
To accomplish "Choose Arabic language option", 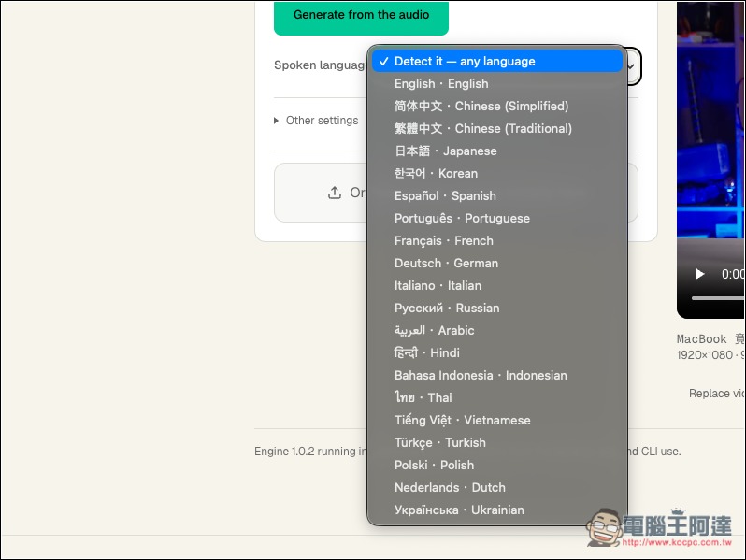I will tap(496, 330).
